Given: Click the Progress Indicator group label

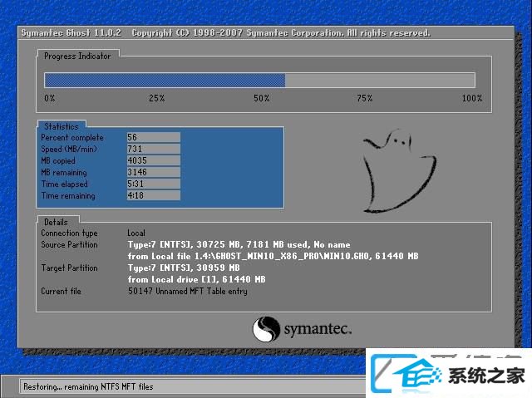Looking at the screenshot, I should [x=77, y=56].
